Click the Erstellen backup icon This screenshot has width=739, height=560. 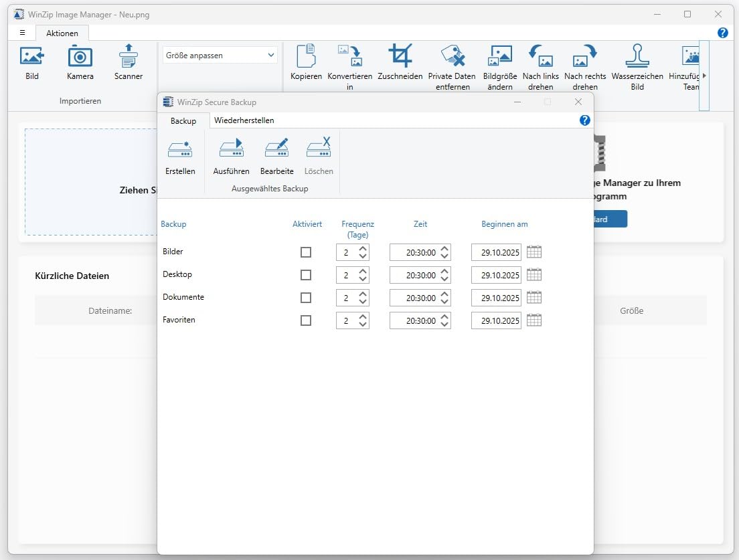point(180,149)
